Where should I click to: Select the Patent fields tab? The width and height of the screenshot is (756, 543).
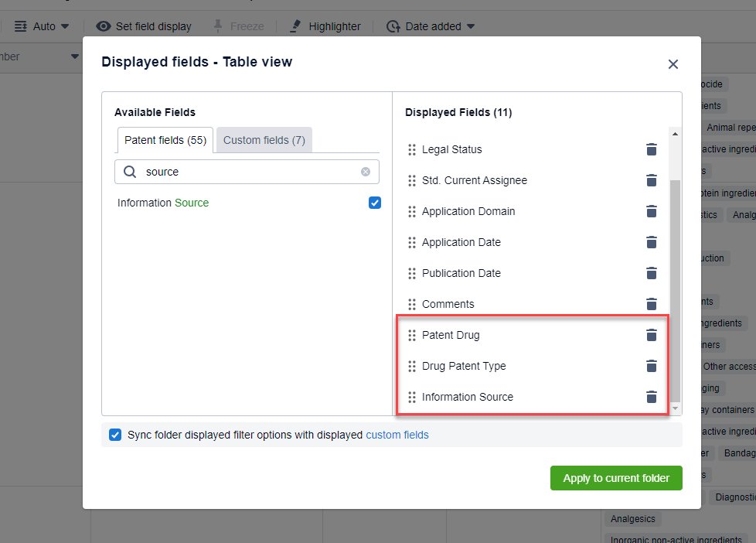tap(165, 140)
